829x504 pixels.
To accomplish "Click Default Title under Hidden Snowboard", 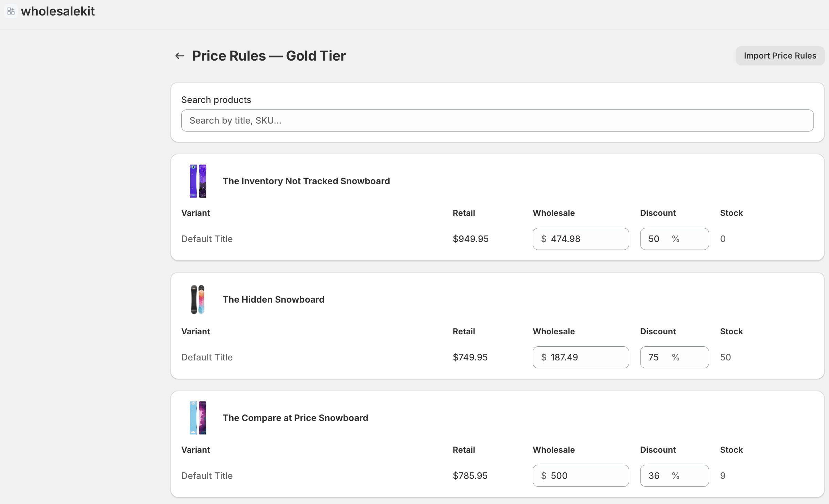I will tap(207, 357).
